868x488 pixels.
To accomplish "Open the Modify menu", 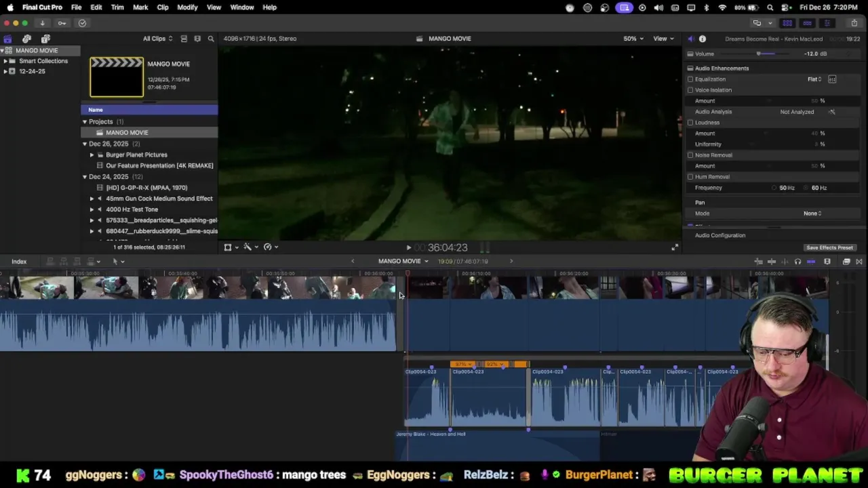I will 187,7.
